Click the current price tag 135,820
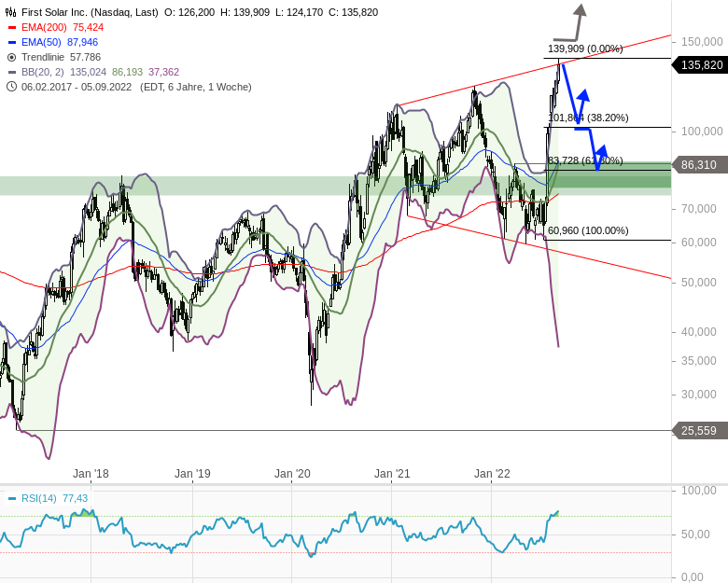Viewport: 728px width, 583px height. [x=700, y=65]
